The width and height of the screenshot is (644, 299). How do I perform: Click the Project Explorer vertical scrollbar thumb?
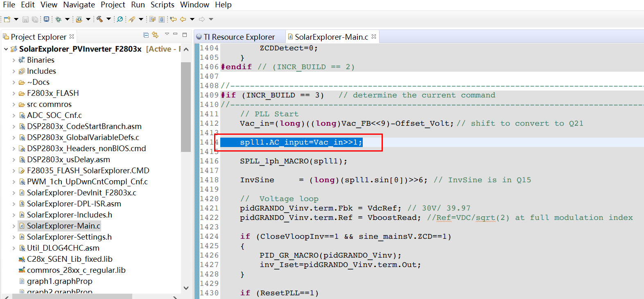pos(186,106)
